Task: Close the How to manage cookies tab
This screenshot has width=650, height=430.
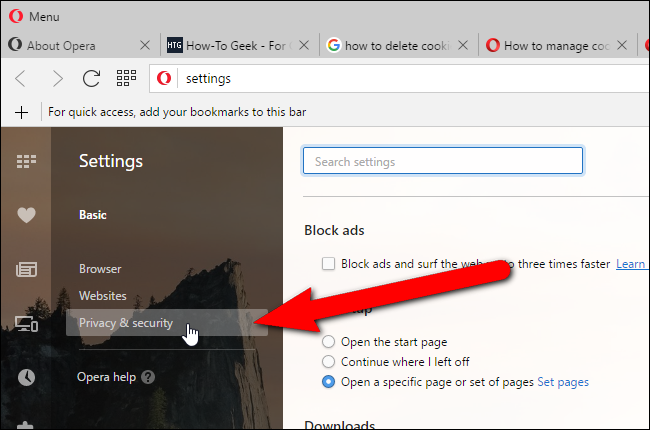Action: point(622,45)
